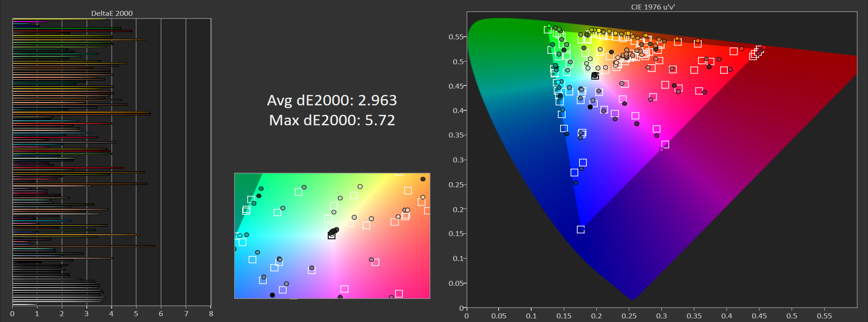Click the 5 label on DeltaE x-axis

pos(136,314)
